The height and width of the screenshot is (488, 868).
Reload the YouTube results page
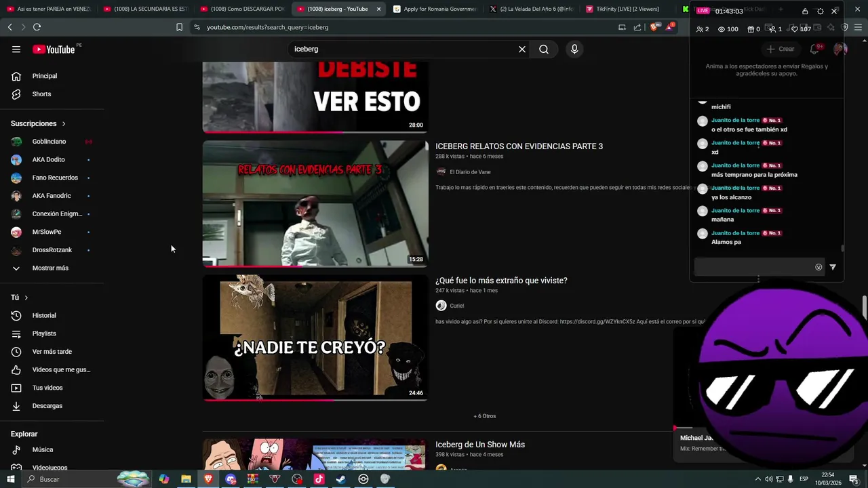coord(37,27)
